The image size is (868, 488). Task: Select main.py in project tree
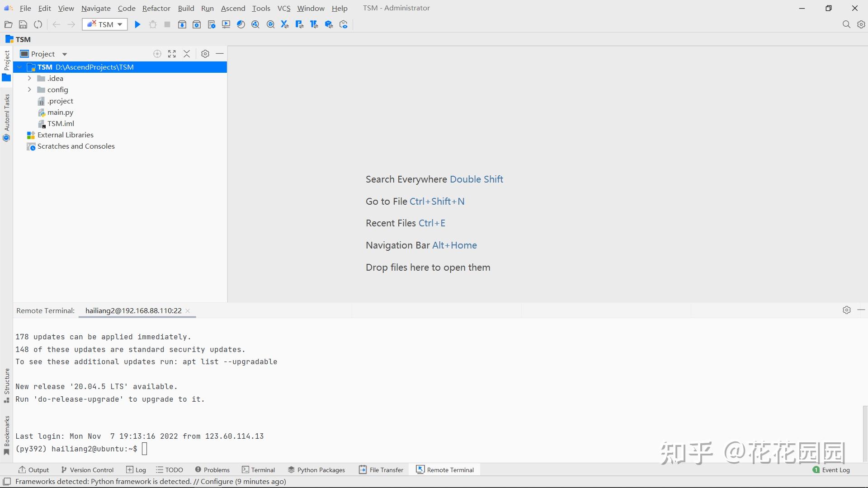point(60,112)
